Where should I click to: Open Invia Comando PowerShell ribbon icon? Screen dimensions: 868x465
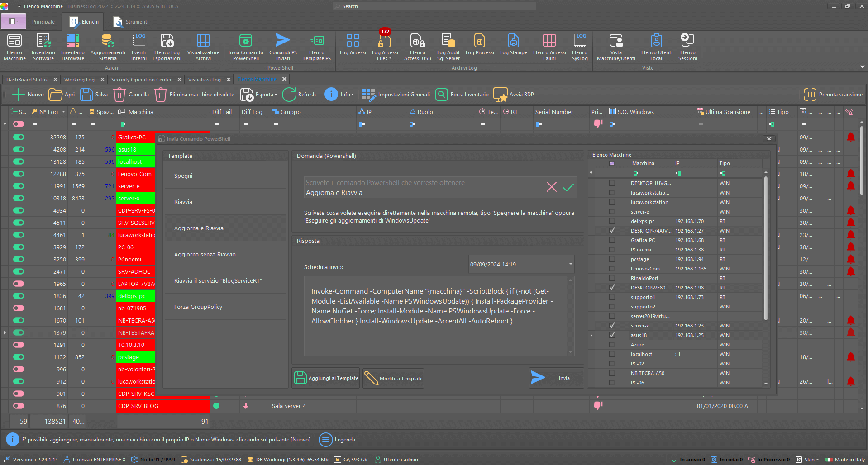click(x=246, y=47)
